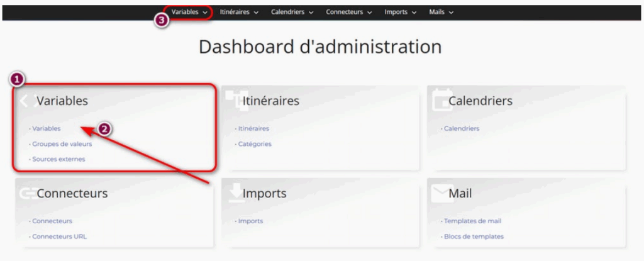
Task: Open Connecteurs URL link
Action: (x=59, y=236)
